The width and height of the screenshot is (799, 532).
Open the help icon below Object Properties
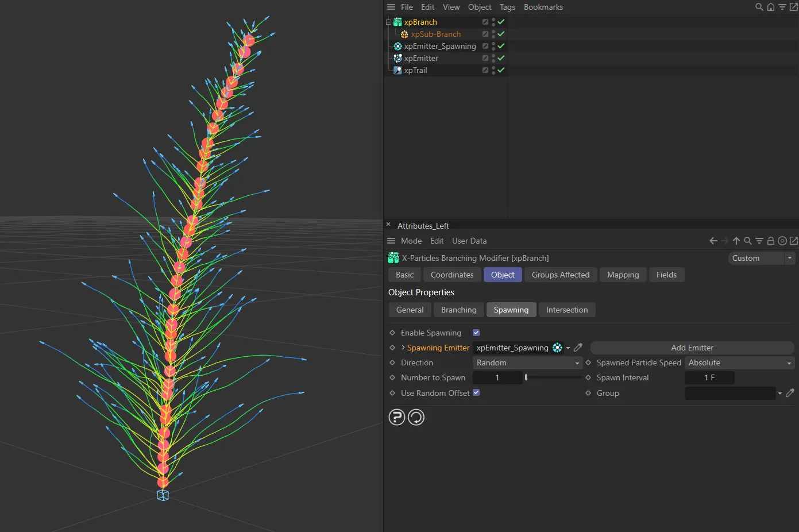tap(397, 417)
